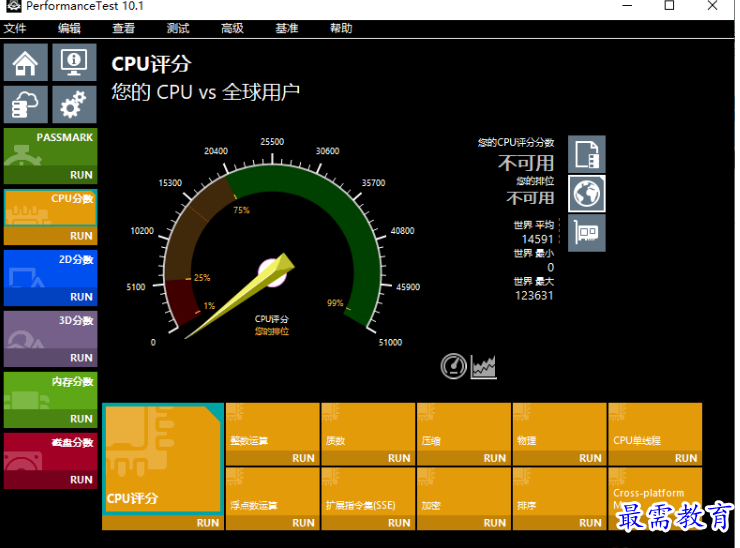The width and height of the screenshot is (740, 548).
Task: Run the CPU分数 test tile
Action: click(x=50, y=217)
